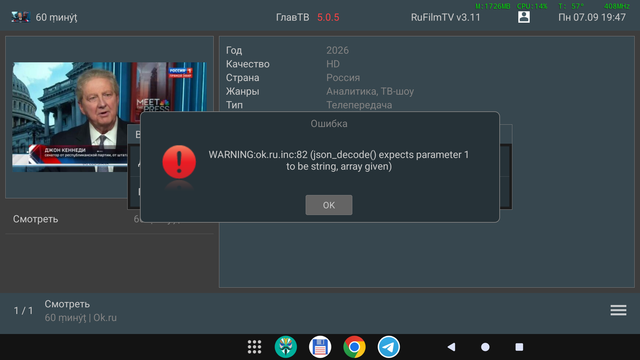Click the date and time Пн 07.09 19:47
The image size is (640, 360).
[x=592, y=18]
